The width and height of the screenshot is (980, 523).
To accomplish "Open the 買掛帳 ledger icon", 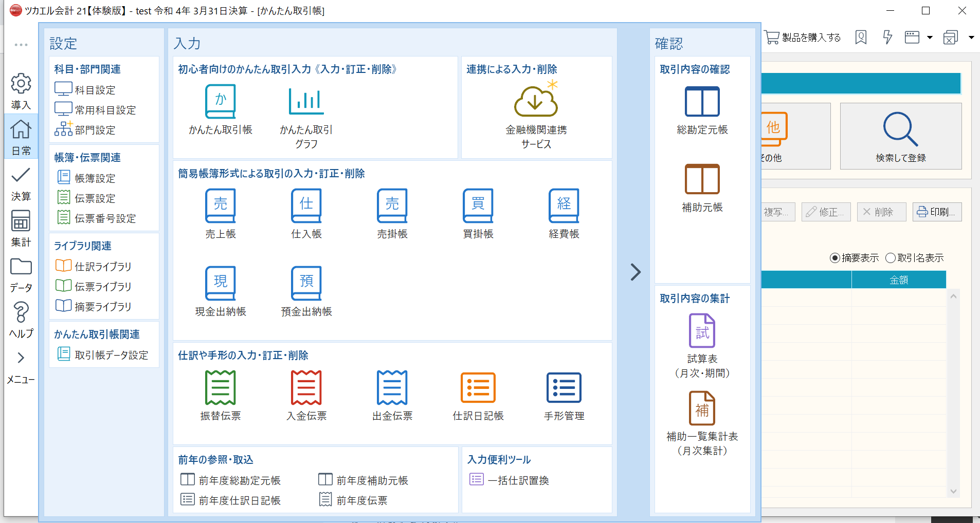I will coord(478,206).
